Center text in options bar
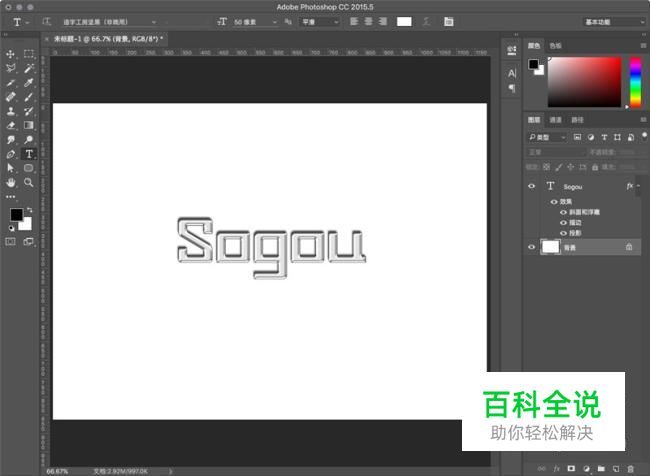The height and width of the screenshot is (476, 650). pos(369,22)
